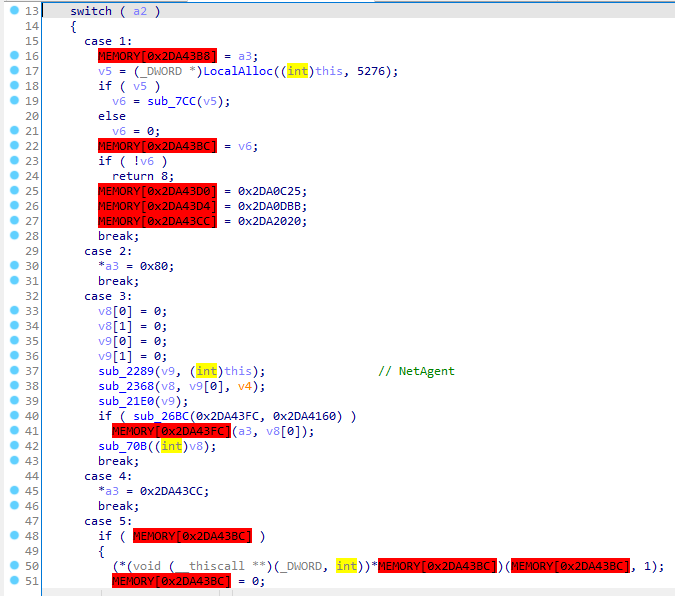Click 'case 2:' label

[108, 251]
